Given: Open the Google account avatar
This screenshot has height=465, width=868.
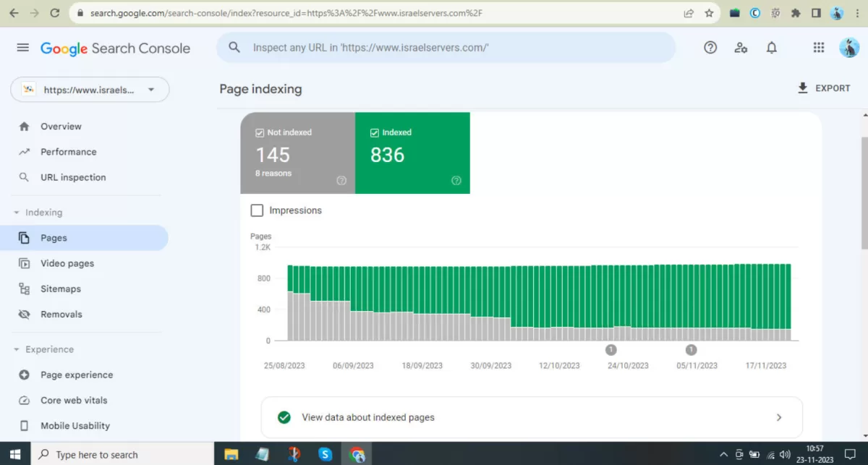Looking at the screenshot, I should (848, 48).
